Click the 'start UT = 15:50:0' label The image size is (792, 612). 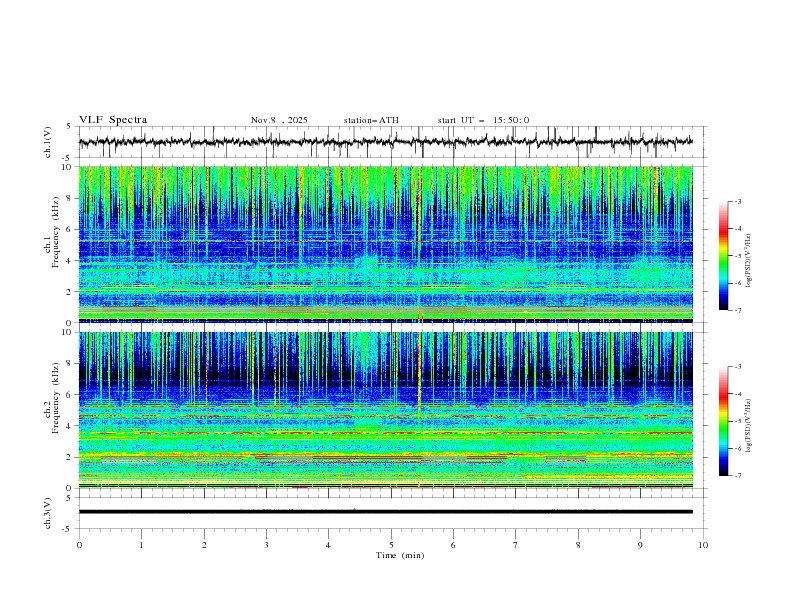(483, 120)
